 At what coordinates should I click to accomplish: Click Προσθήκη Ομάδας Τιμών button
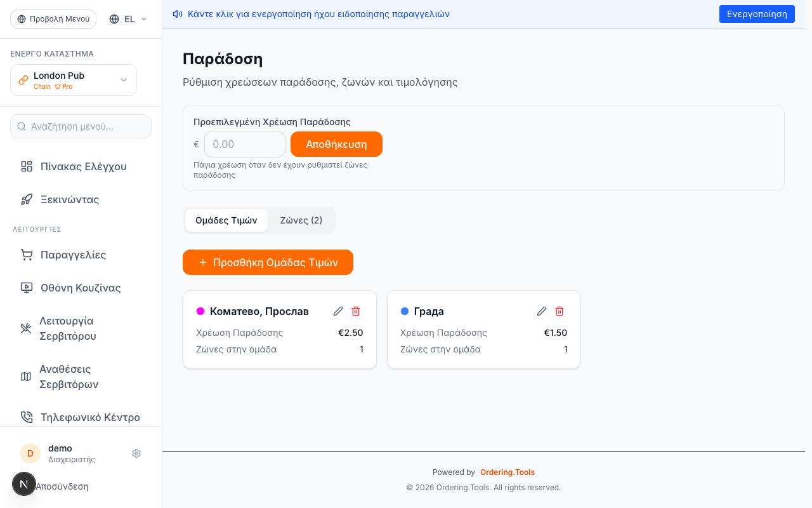click(268, 262)
